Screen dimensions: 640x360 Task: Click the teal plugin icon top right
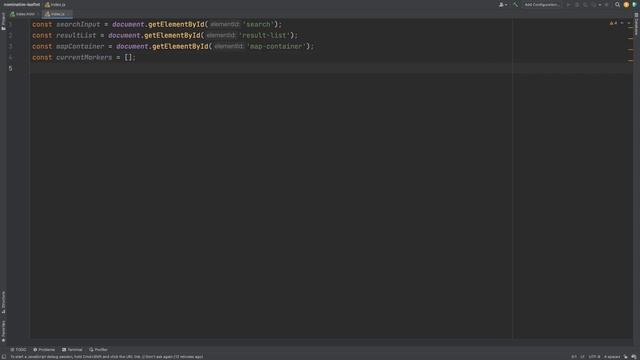click(x=634, y=5)
